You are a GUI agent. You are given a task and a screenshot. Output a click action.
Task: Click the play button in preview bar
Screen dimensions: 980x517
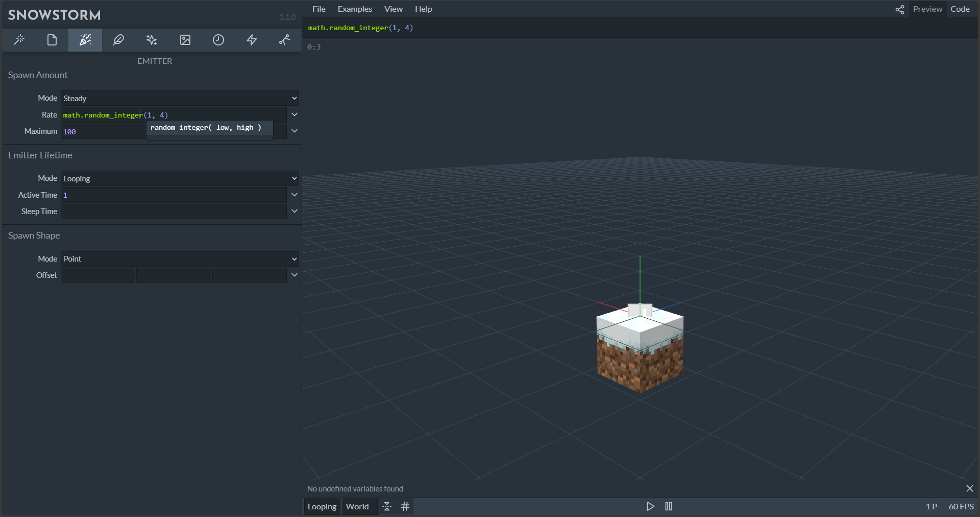(x=650, y=506)
